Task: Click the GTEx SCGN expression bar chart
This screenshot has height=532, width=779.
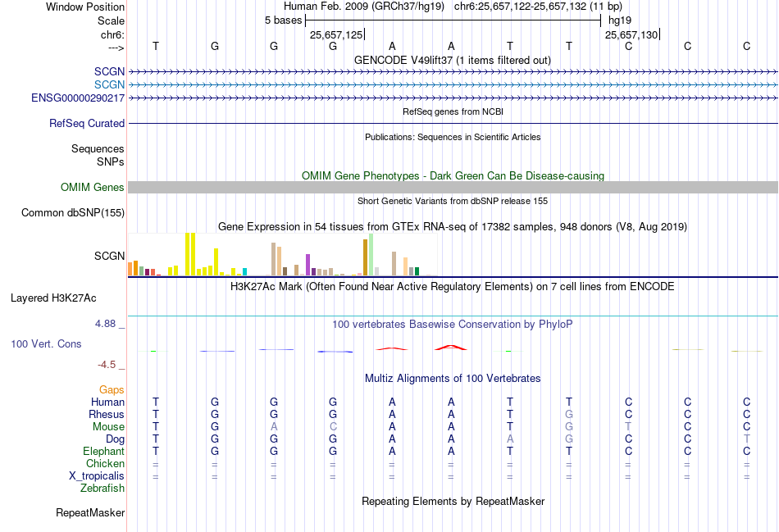Action: click(283, 254)
